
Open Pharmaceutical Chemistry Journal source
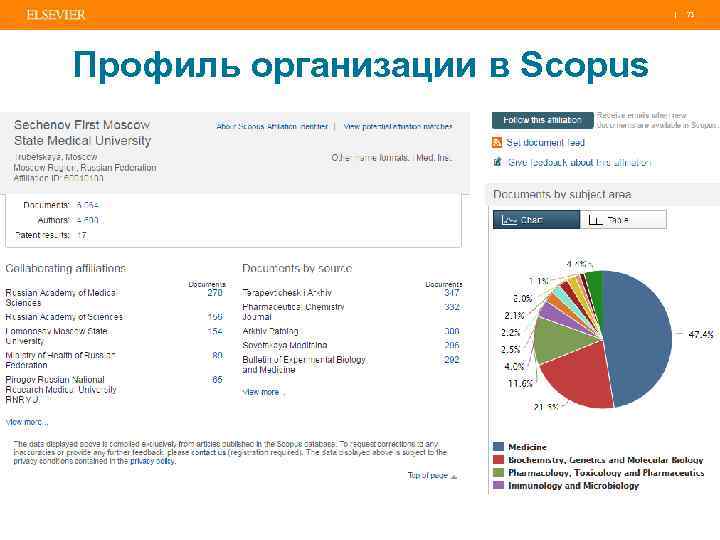point(293,312)
